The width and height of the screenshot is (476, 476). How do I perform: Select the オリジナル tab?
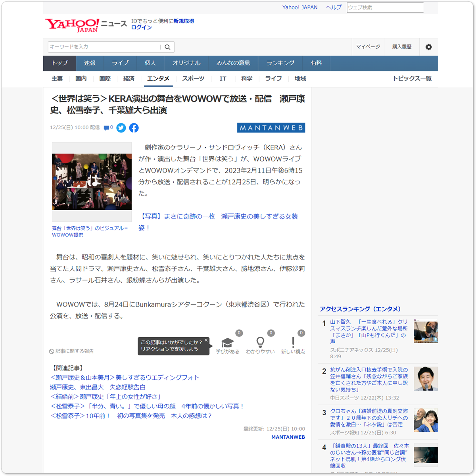[186, 63]
